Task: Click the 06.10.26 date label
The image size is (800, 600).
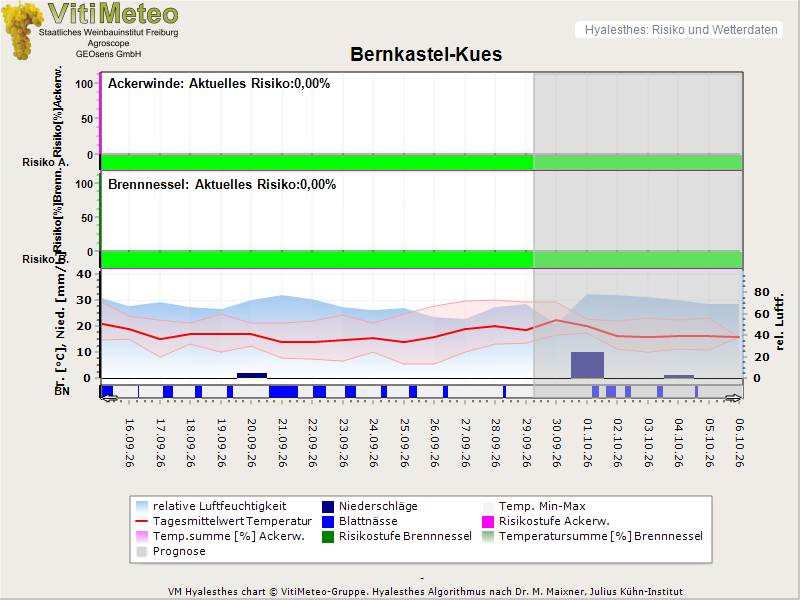Action: coord(739,443)
